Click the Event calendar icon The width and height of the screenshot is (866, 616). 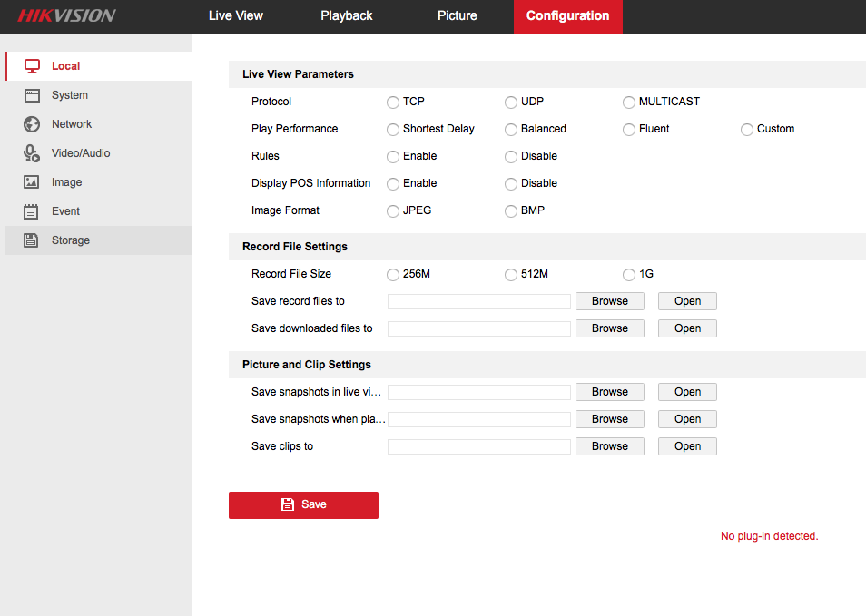(32, 211)
